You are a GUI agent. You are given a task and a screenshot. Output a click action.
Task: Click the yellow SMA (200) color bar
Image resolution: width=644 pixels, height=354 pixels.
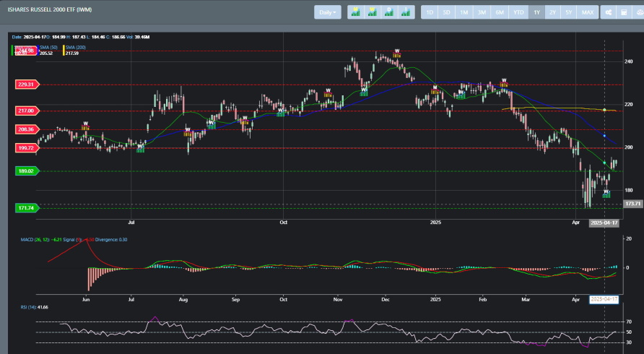pyautogui.click(x=64, y=50)
